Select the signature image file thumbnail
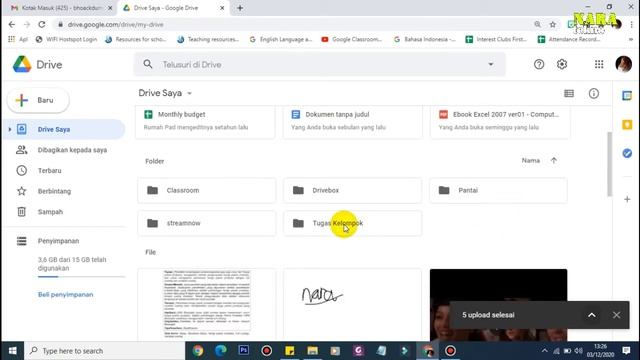The image size is (640, 360). click(x=353, y=304)
